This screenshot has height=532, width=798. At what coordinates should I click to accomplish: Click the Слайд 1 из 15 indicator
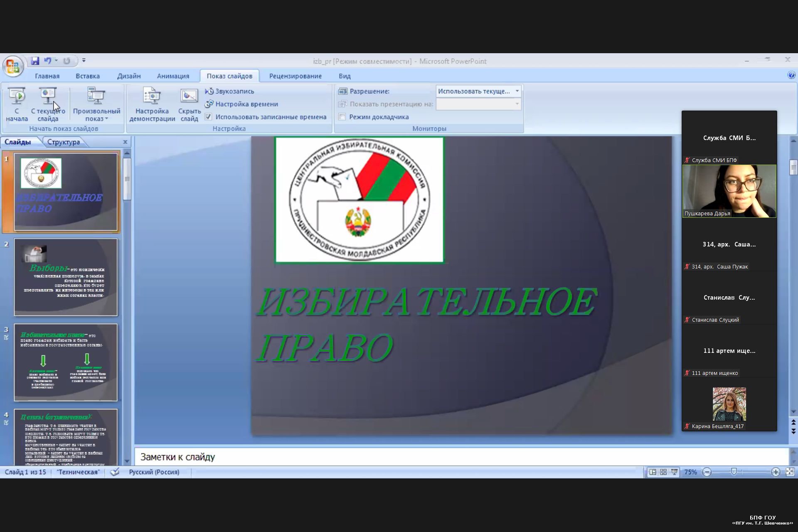point(25,472)
